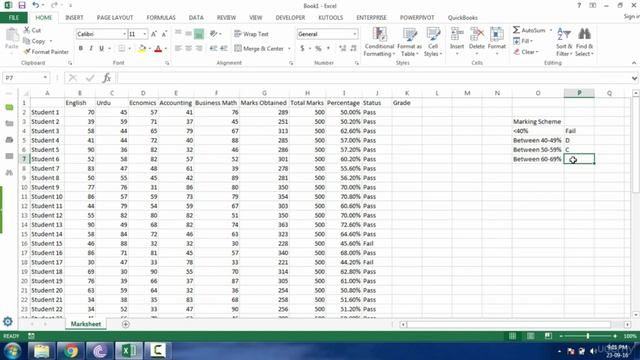
Task: Switch to the FORMULAS tab
Action: pos(161,18)
